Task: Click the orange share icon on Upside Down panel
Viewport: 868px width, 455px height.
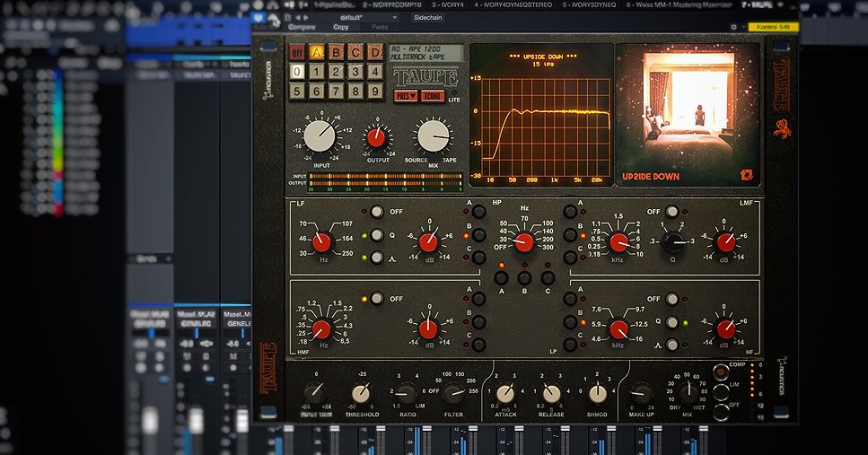Action: pos(746,175)
